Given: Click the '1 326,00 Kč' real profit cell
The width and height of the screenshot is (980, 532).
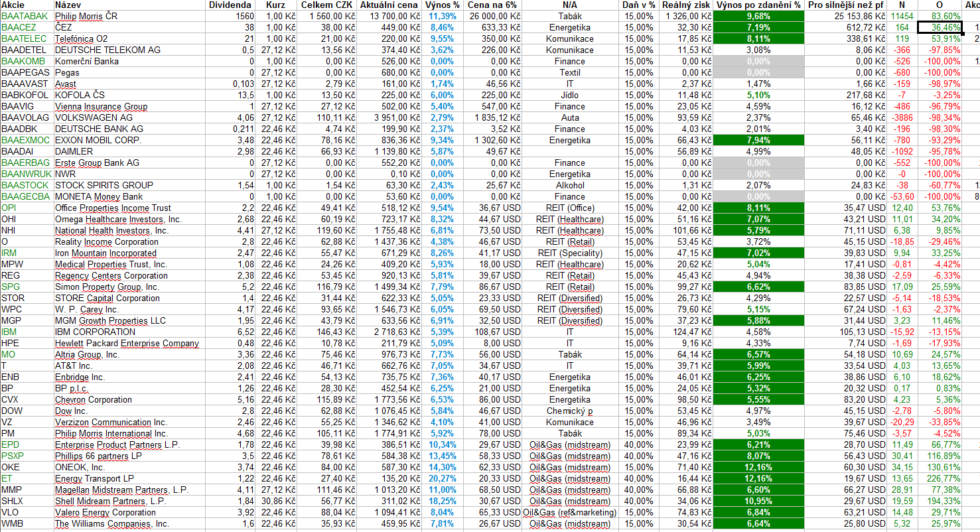Looking at the screenshot, I should click(x=685, y=16).
